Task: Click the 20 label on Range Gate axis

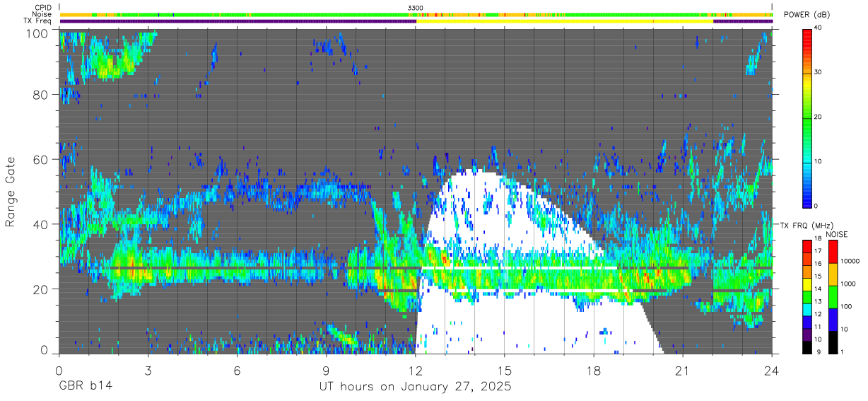Action: [x=41, y=289]
